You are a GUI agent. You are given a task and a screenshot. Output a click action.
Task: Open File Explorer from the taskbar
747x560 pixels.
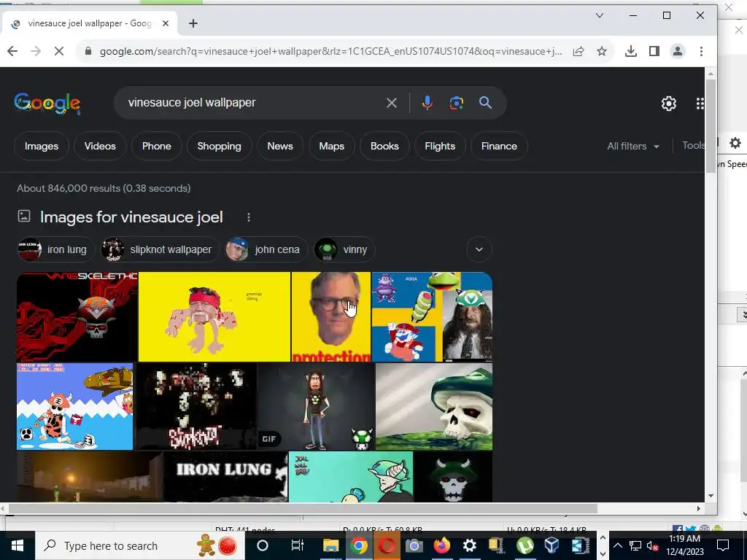[x=330, y=545]
